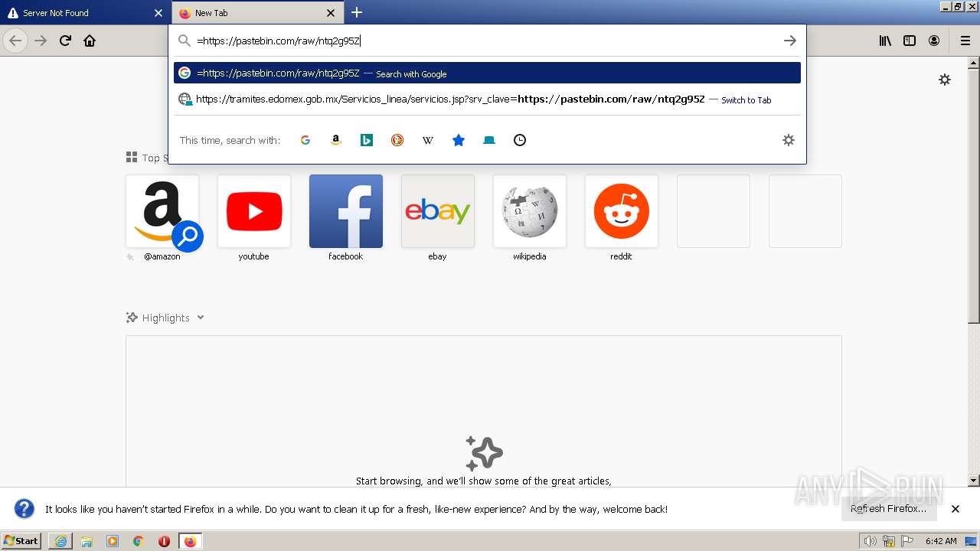Launch Opera from the taskbar
Screen dimensions: 980x551
click(x=164, y=541)
